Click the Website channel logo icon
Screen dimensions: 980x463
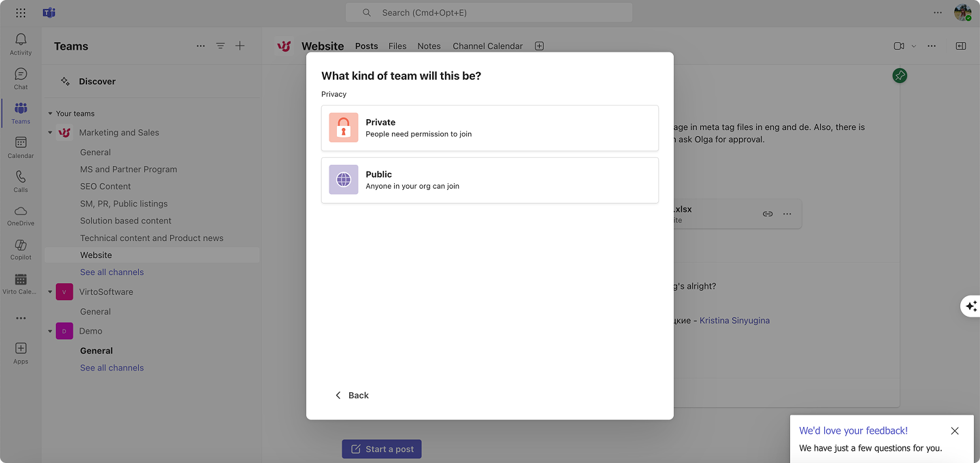click(284, 46)
